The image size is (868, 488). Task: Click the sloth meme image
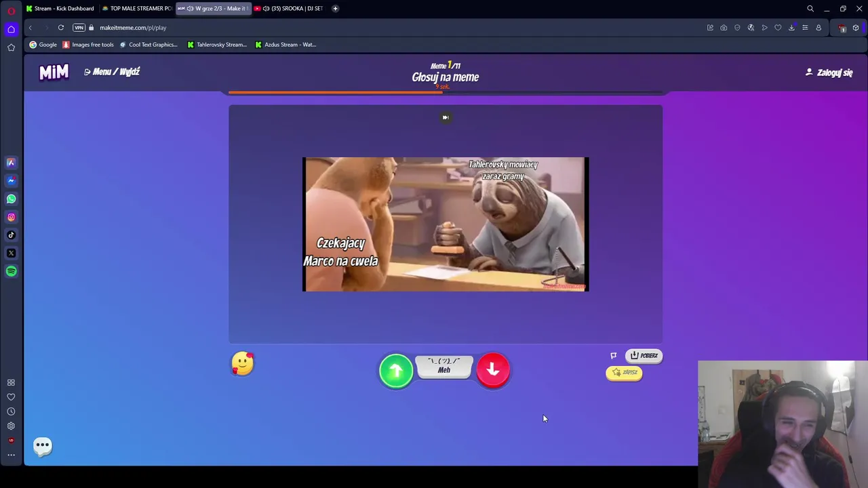pyautogui.click(x=446, y=224)
